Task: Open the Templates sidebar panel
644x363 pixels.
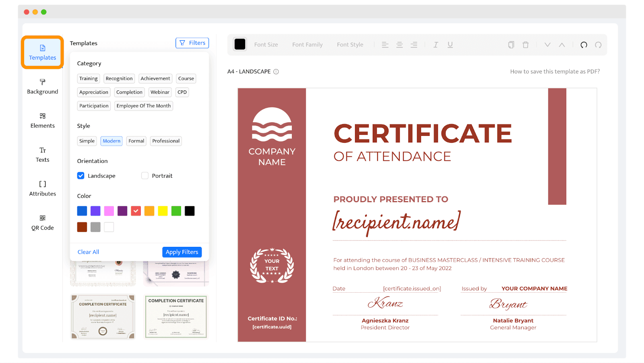Action: 42,53
